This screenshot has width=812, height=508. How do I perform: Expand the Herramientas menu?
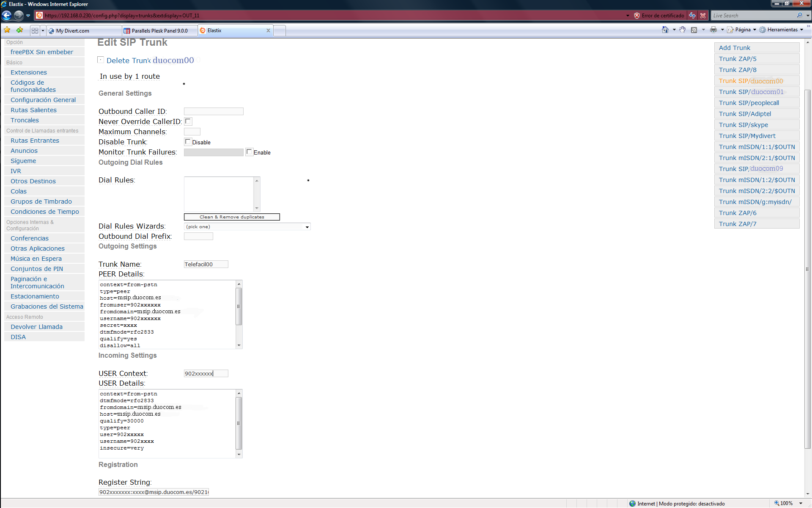pyautogui.click(x=782, y=30)
